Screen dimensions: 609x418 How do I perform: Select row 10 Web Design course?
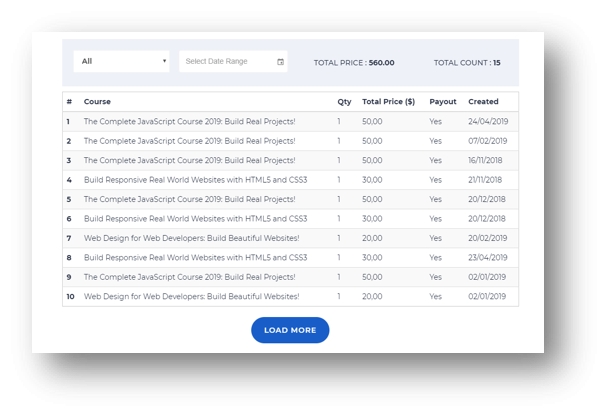pyautogui.click(x=191, y=296)
